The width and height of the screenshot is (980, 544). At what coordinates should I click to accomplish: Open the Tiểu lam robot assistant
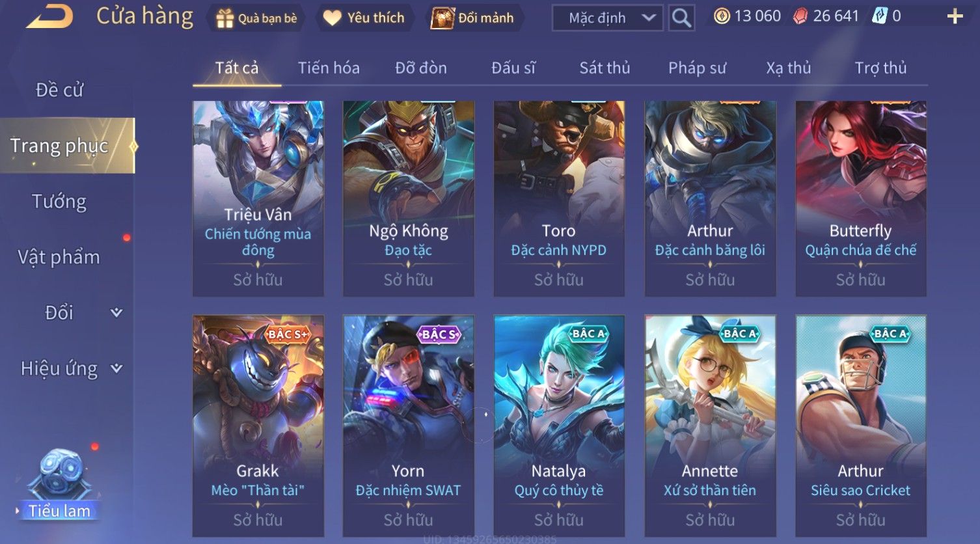pos(59,483)
